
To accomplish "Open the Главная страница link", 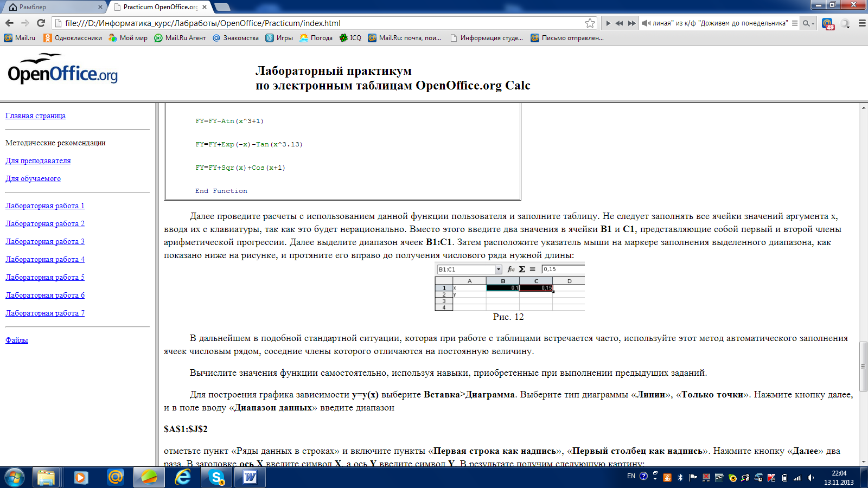I will pos(35,115).
